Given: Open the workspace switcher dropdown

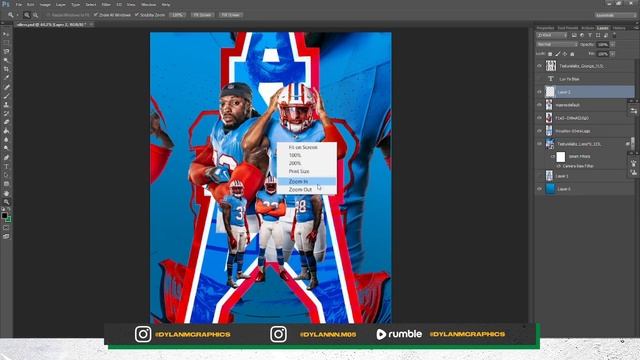Looking at the screenshot, I should (x=616, y=15).
